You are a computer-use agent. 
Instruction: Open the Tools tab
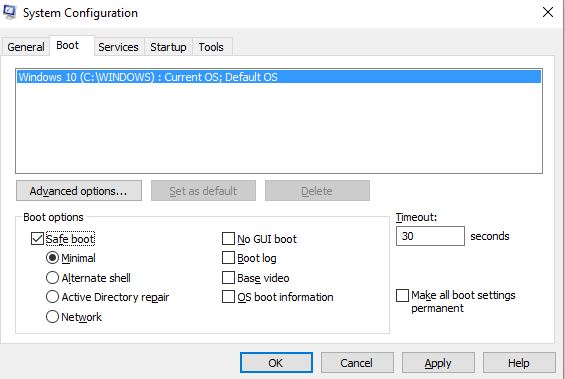click(212, 47)
